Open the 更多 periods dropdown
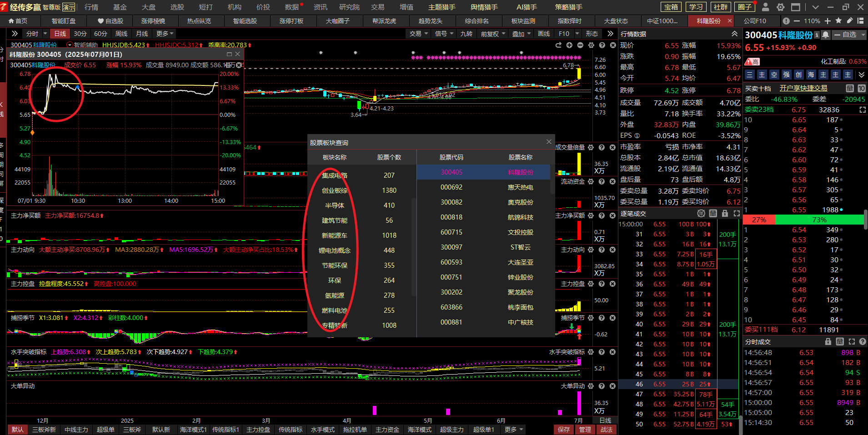 pyautogui.click(x=165, y=34)
